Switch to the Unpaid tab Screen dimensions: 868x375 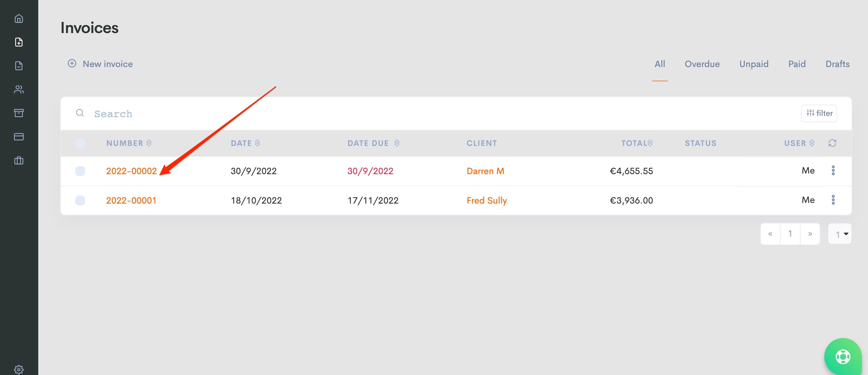[x=754, y=64]
